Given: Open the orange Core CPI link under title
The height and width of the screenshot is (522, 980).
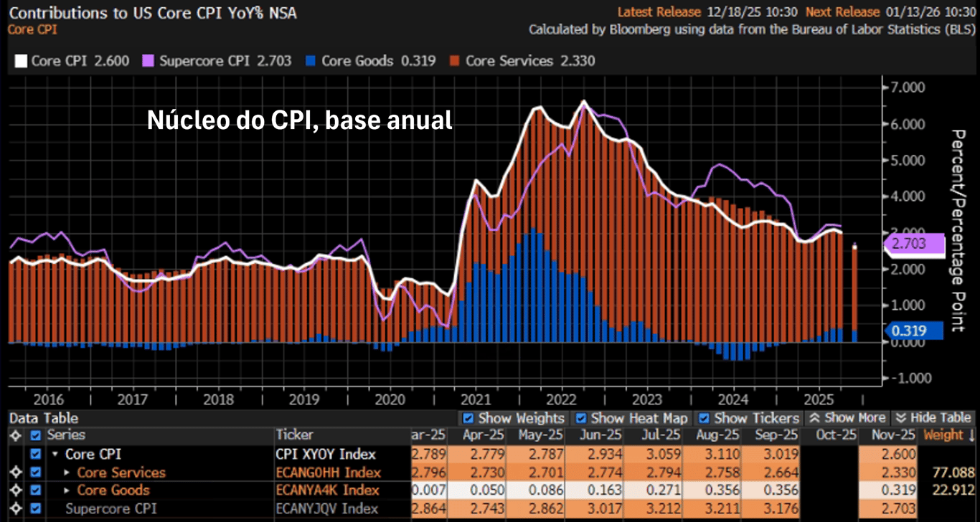Looking at the screenshot, I should click(32, 29).
